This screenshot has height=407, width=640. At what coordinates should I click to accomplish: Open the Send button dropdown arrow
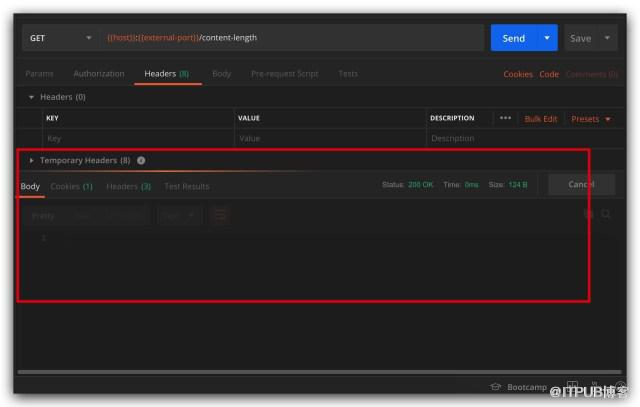(x=547, y=38)
